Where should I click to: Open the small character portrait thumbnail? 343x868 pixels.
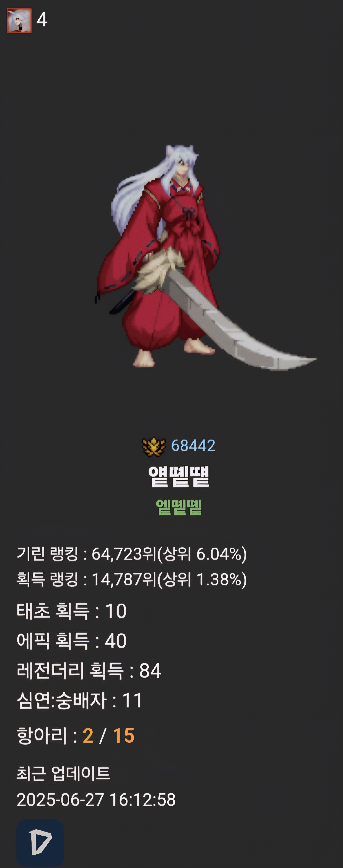pyautogui.click(x=19, y=21)
